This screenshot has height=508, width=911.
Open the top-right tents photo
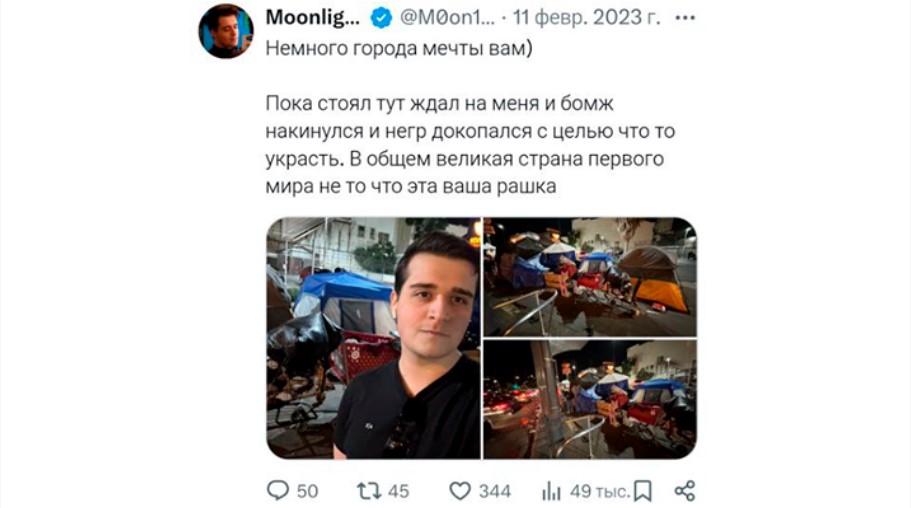click(x=590, y=277)
